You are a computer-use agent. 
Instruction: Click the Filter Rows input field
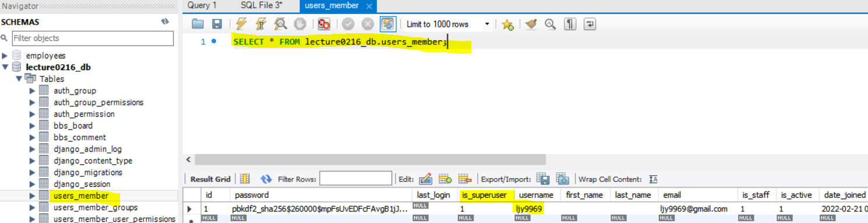356,179
